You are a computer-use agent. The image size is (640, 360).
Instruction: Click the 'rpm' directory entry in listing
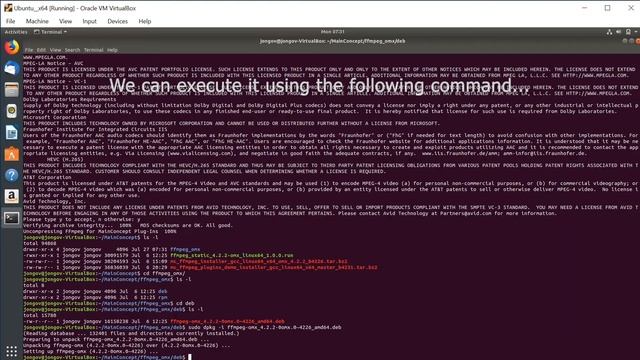(162, 298)
